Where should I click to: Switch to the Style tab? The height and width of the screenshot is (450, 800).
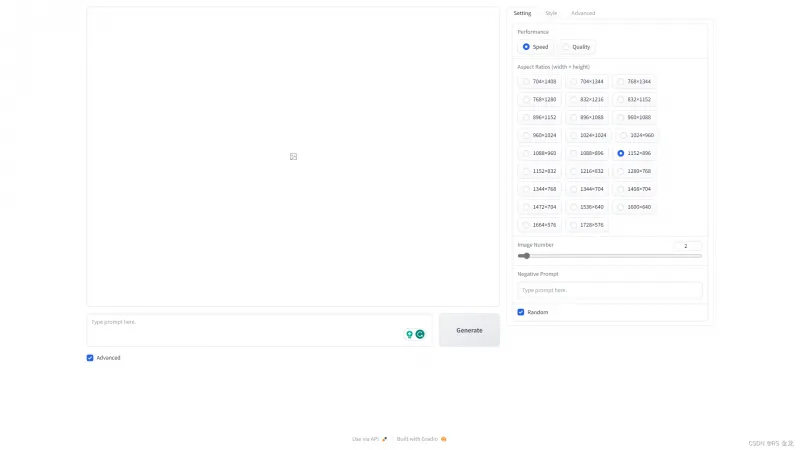click(551, 13)
